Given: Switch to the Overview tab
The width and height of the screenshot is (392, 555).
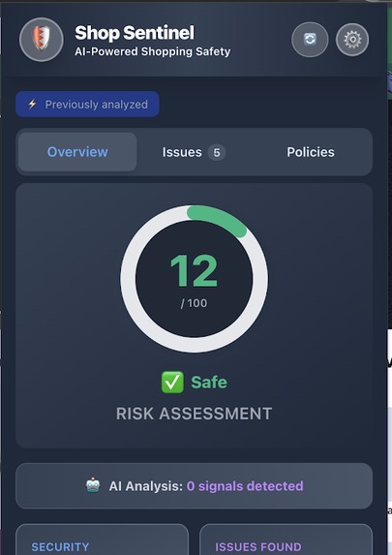Looking at the screenshot, I should point(77,152).
